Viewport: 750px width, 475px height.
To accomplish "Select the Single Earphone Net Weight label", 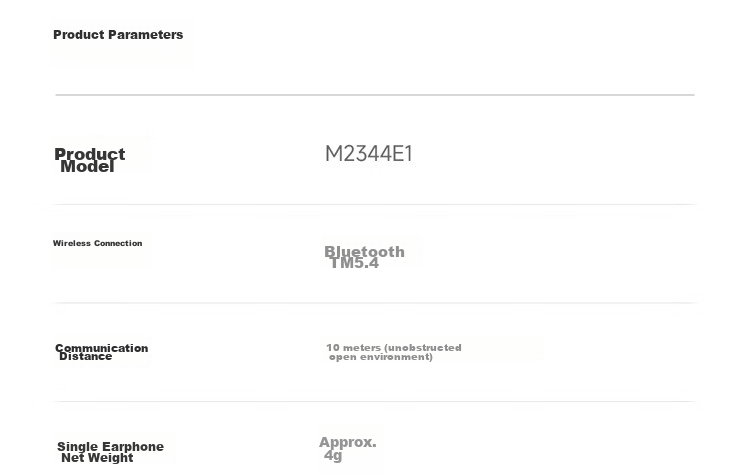I will tap(110, 453).
